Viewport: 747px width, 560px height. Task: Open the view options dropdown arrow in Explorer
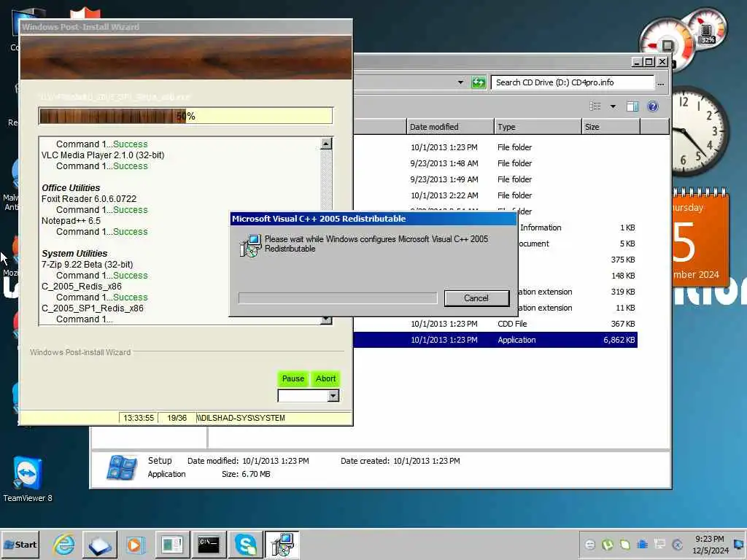613,106
